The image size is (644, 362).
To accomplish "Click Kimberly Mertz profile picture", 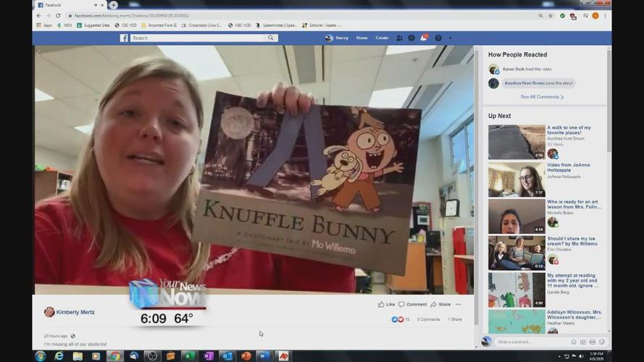I will (x=49, y=312).
